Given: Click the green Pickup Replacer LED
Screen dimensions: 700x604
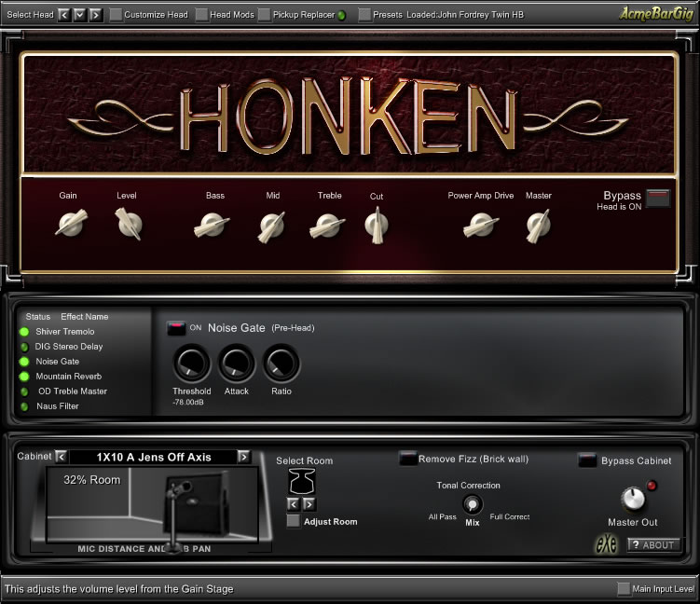Looking at the screenshot, I should click(341, 16).
